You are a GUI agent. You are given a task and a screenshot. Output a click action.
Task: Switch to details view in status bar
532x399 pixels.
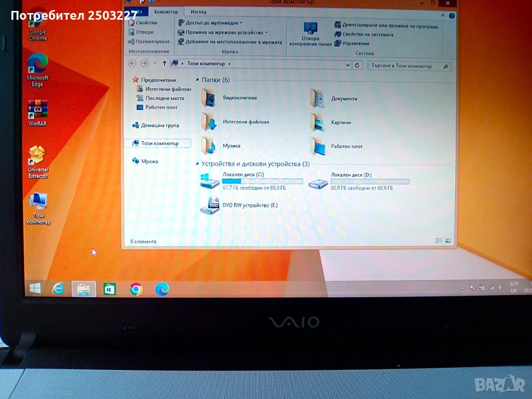tap(439, 241)
